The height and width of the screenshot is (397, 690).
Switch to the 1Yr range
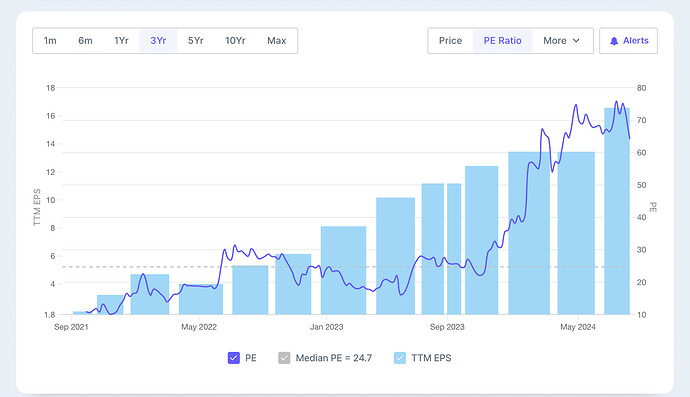pyautogui.click(x=121, y=40)
